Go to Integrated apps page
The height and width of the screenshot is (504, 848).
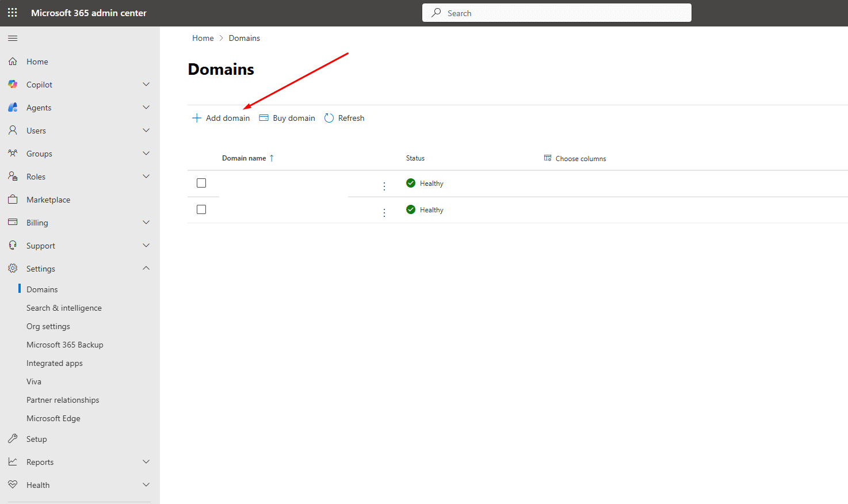[x=55, y=363]
